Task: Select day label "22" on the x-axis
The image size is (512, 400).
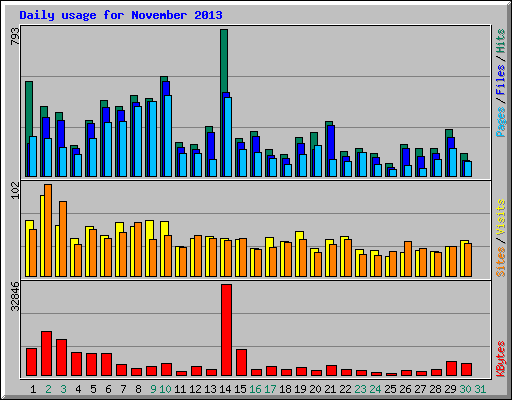Action: tap(345, 389)
